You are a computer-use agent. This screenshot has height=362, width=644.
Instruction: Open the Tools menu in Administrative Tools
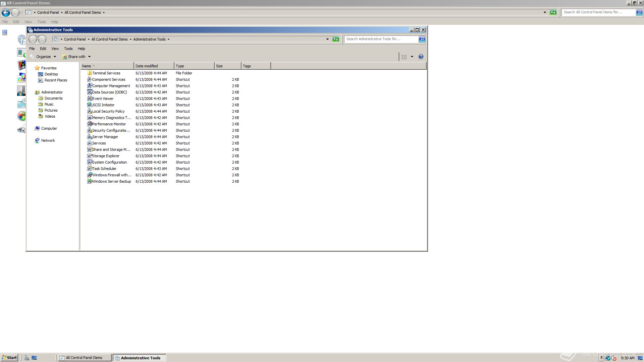[x=68, y=49]
